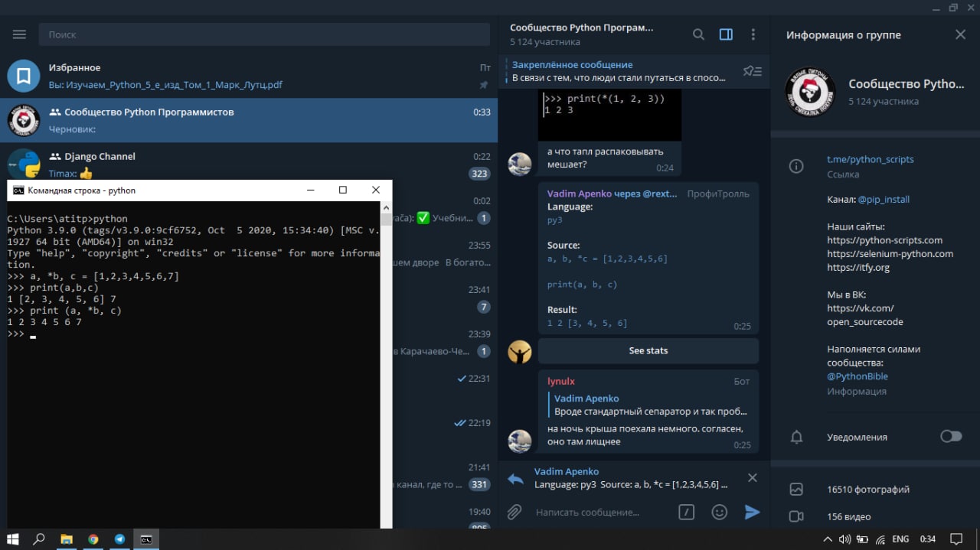Viewport: 980px width, 550px height.
Task: Click the 0:34 taskbar clock
Action: [927, 539]
